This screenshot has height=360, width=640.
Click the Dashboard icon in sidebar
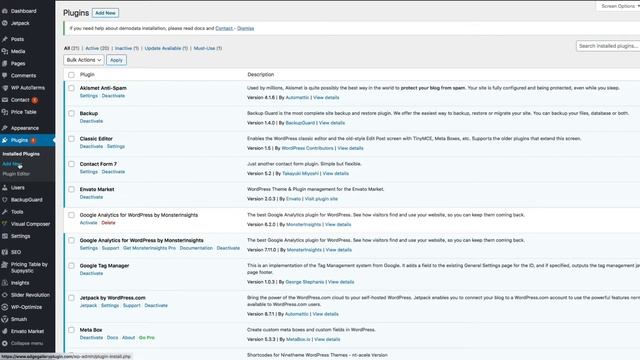click(5, 11)
